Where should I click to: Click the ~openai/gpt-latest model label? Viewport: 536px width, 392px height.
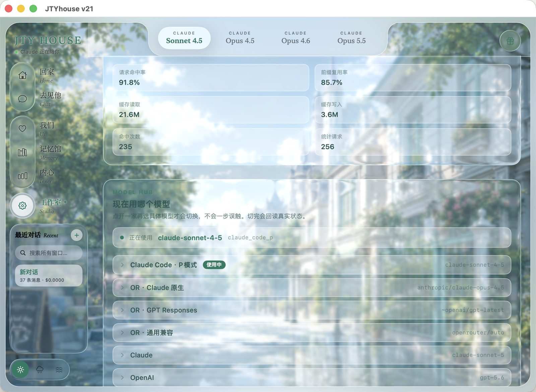tap(473, 310)
